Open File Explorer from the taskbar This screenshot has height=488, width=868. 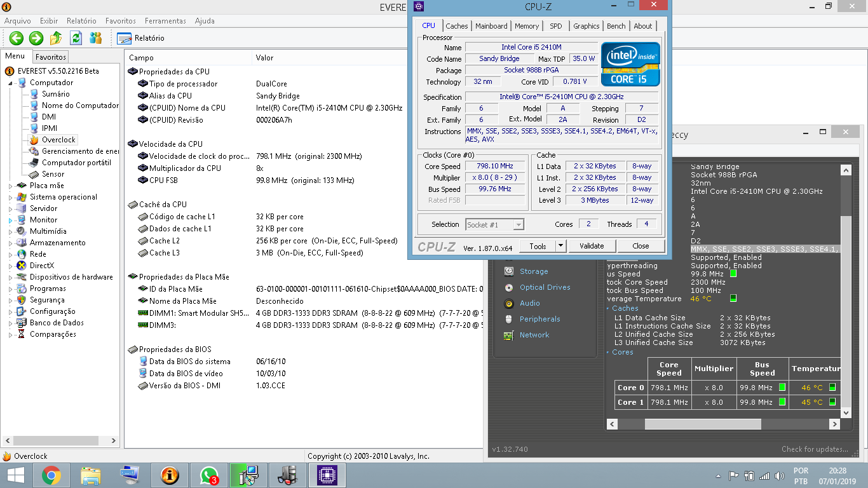[x=91, y=475]
